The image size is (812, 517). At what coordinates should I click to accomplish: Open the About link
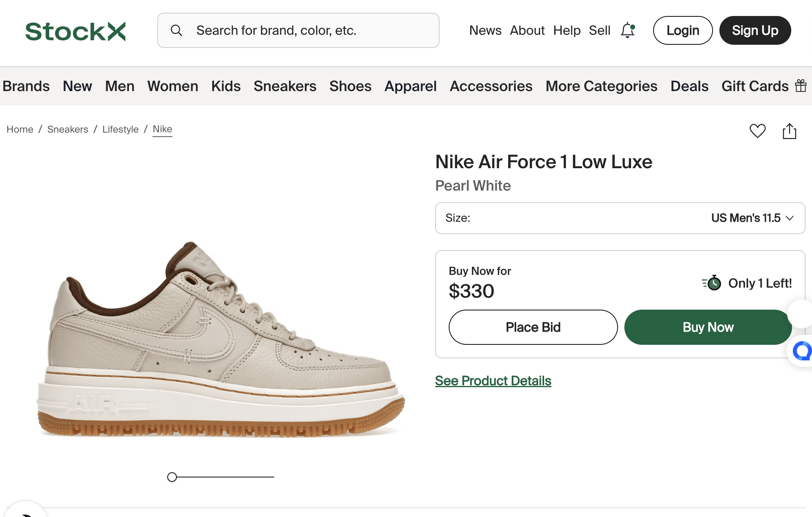point(527,30)
